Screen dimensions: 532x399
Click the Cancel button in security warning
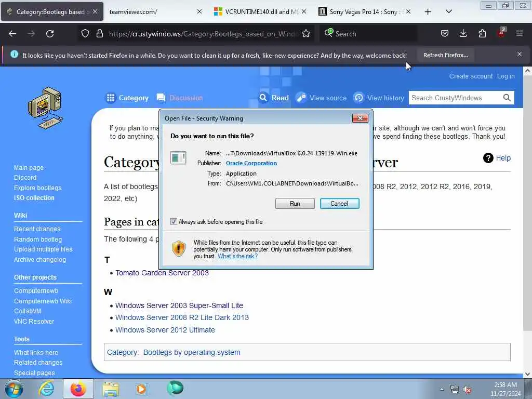coord(339,204)
